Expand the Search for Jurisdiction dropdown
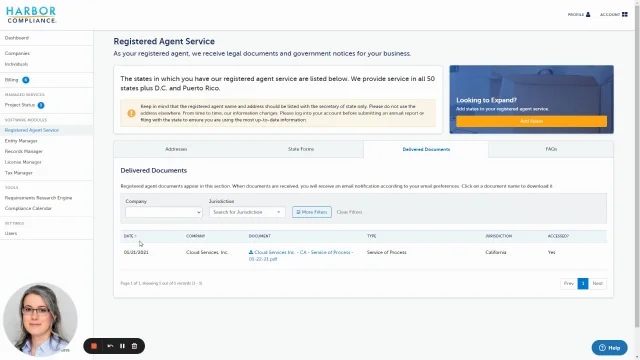Image resolution: width=640 pixels, height=360 pixels. pyautogui.click(x=247, y=212)
